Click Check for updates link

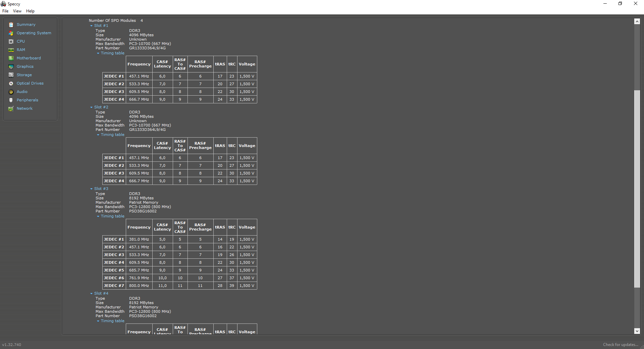[x=621, y=345]
